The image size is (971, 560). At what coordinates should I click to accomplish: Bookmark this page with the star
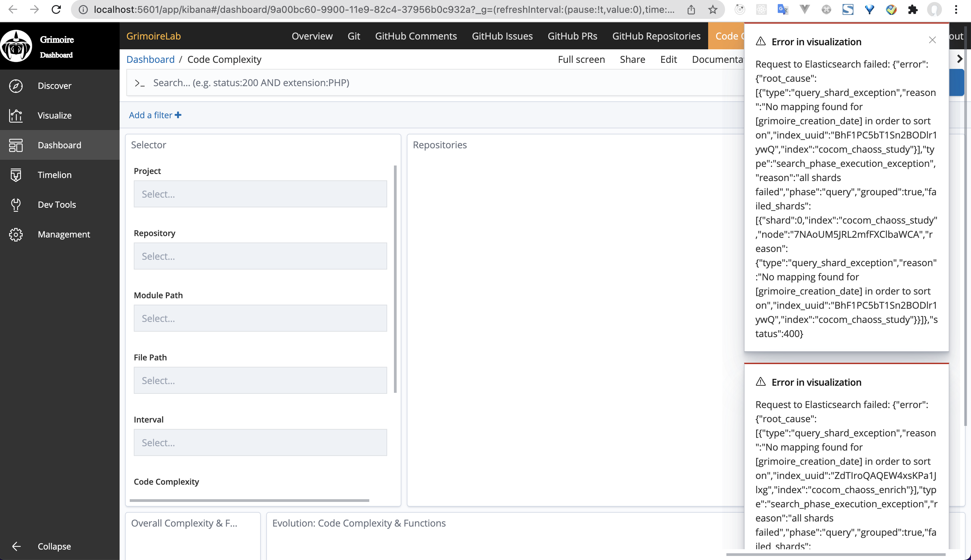coord(714,9)
